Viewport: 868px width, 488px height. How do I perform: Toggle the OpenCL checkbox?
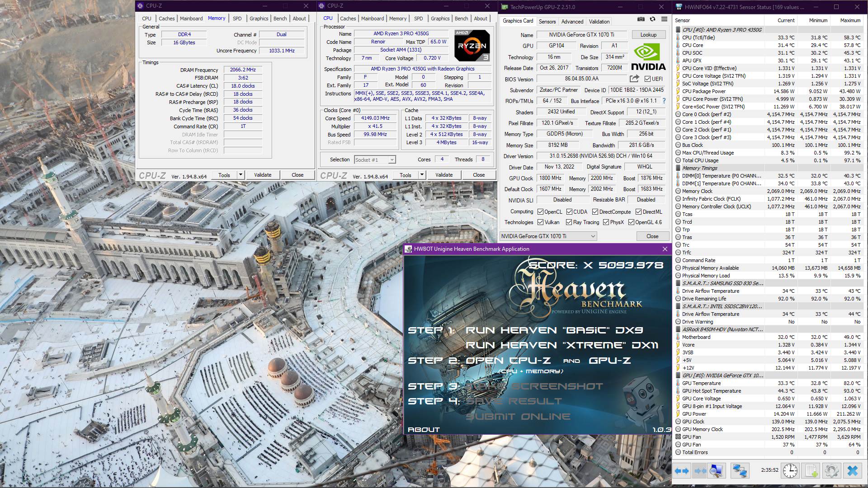pyautogui.click(x=540, y=211)
